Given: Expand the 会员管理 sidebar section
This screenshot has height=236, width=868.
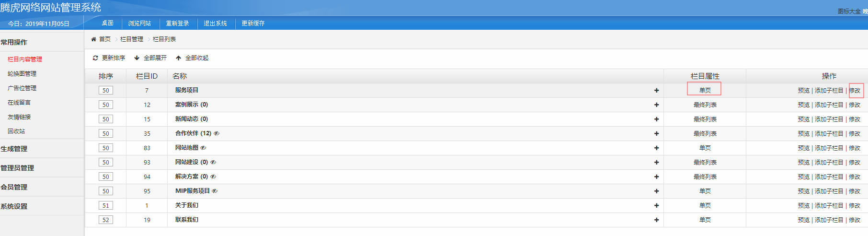Looking at the screenshot, I should click(x=14, y=187).
